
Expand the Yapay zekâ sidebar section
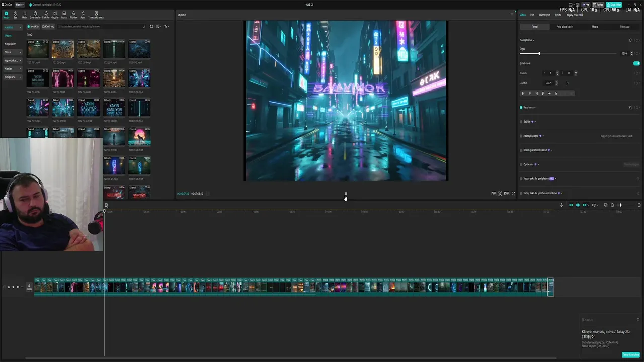pos(12,60)
